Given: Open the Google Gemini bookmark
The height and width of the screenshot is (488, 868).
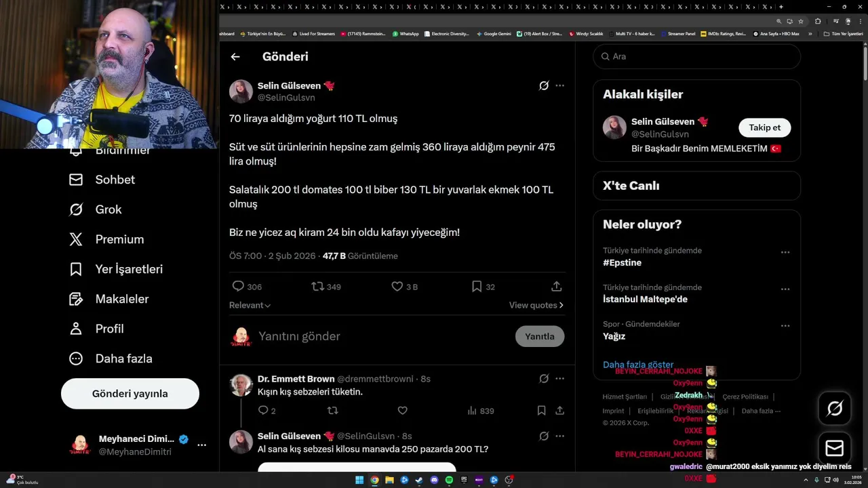Looking at the screenshot, I should [x=494, y=33].
